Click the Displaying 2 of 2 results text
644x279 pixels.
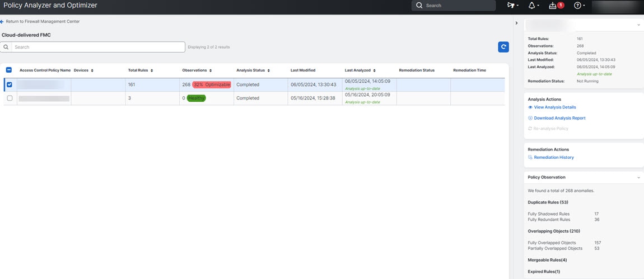point(209,47)
